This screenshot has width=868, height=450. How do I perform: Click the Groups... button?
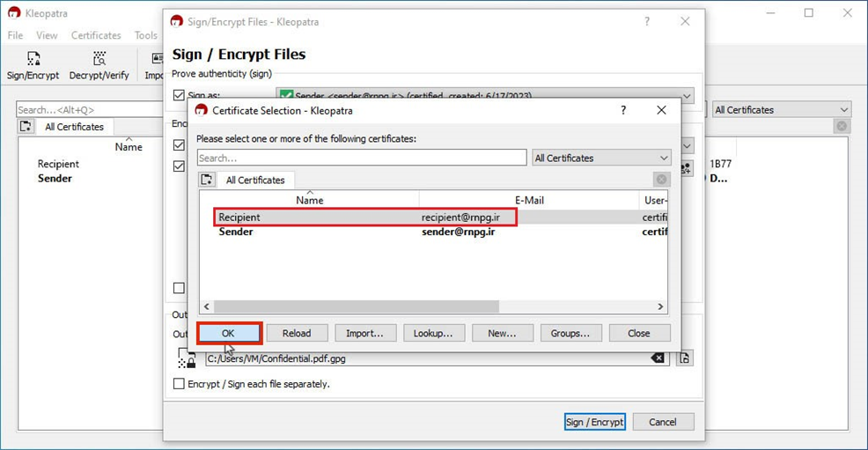click(x=570, y=333)
